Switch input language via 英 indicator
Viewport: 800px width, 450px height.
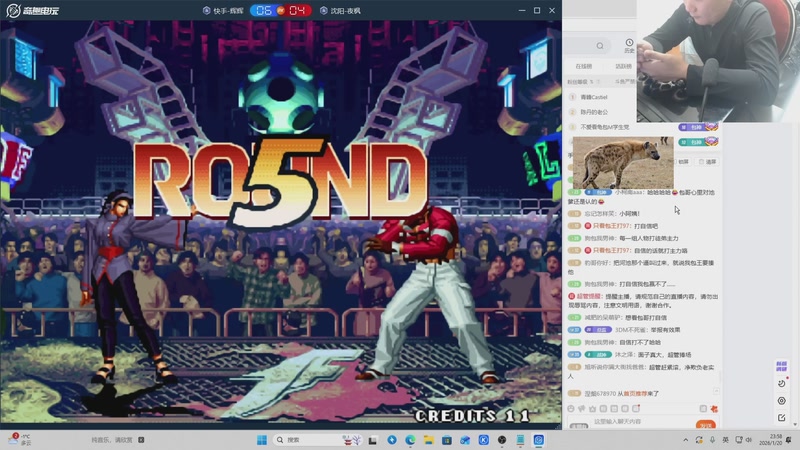coord(726,440)
